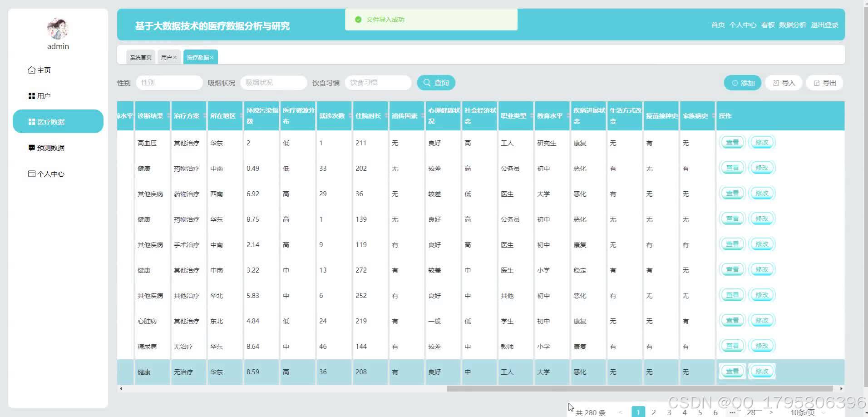
Task: Open 数据分析 from the header
Action: click(x=793, y=25)
